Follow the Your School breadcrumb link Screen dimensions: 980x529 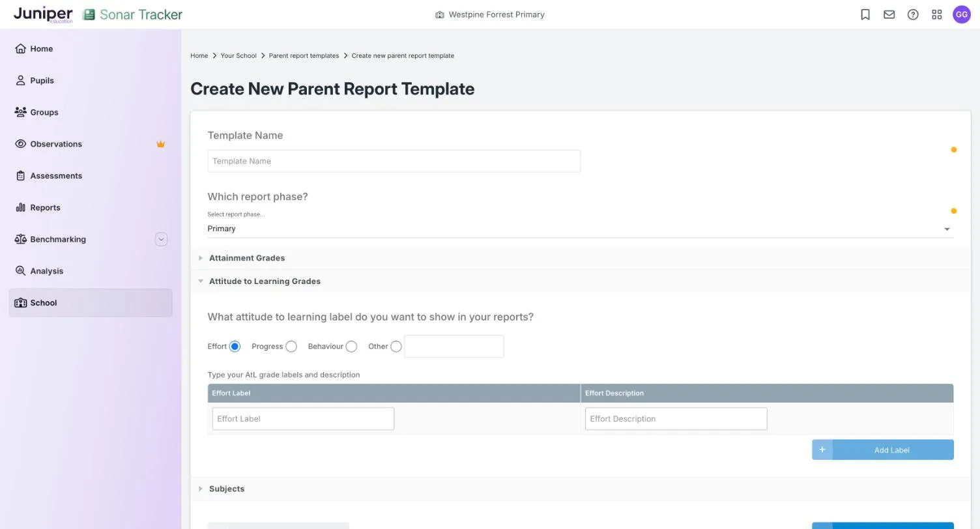pyautogui.click(x=238, y=56)
